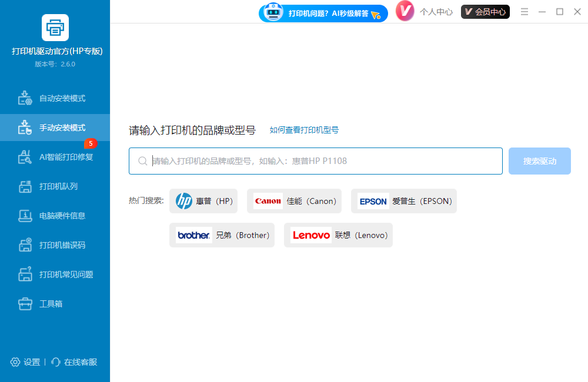Click the 在线客服 headset icon

coord(56,362)
